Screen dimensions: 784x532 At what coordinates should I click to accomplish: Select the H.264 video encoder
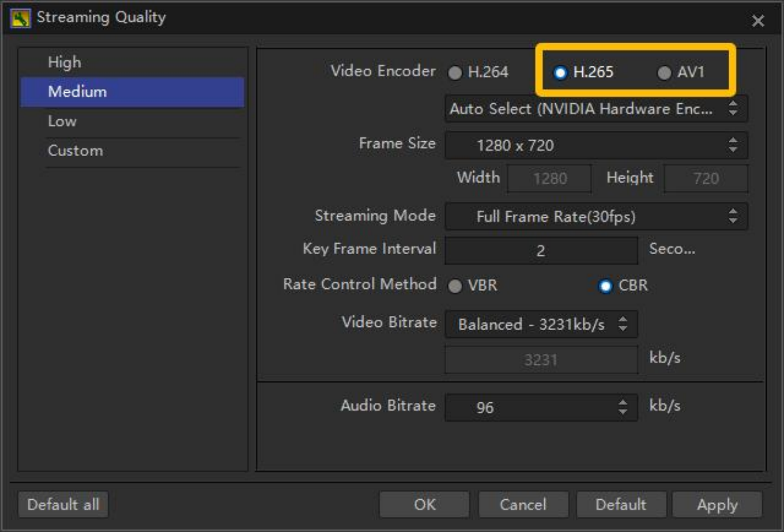click(456, 73)
